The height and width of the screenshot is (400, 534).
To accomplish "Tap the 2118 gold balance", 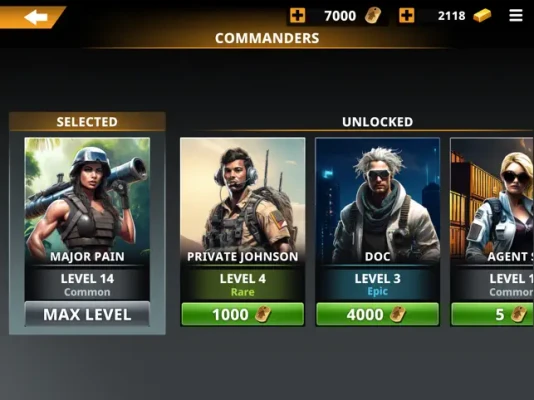I will click(x=451, y=16).
